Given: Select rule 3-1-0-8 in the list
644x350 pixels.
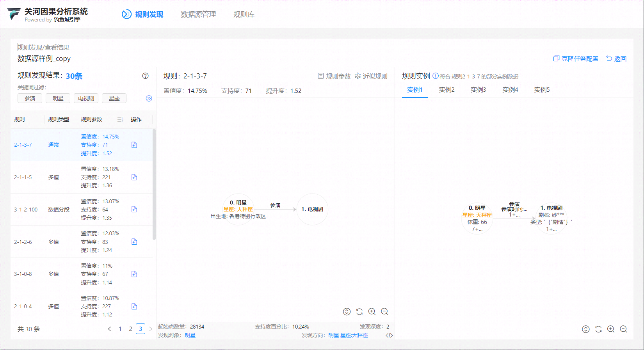Looking at the screenshot, I should click(x=81, y=274).
